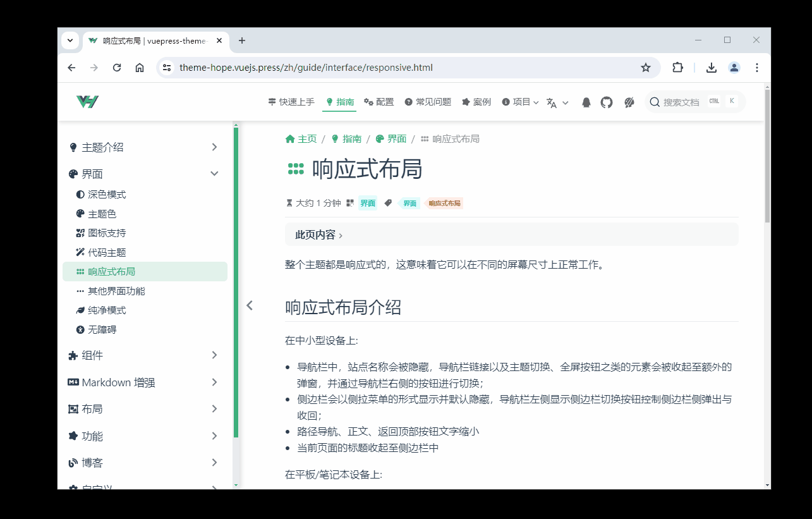Click 指南 breadcrumb link

(x=346, y=139)
